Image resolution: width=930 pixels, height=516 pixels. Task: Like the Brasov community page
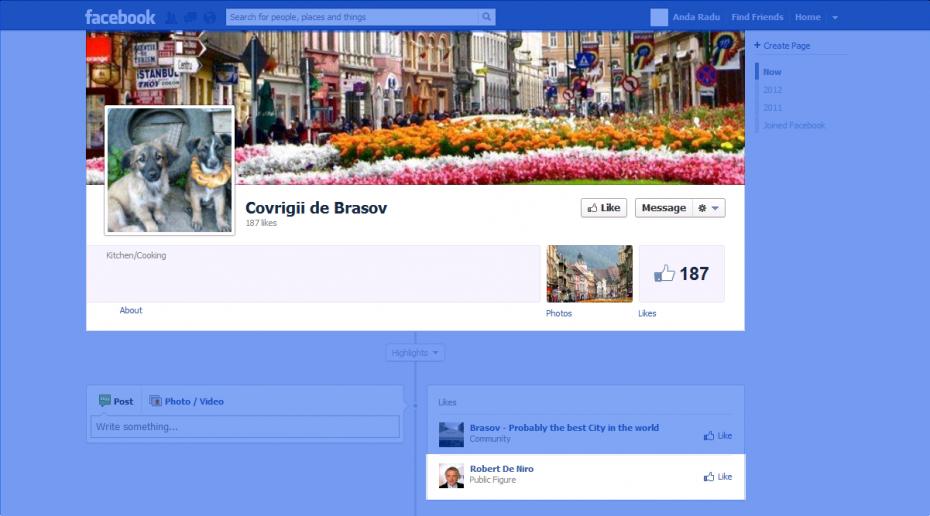718,435
